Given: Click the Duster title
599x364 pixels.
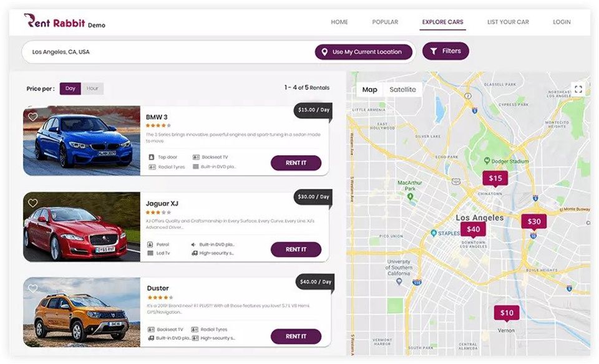Looking at the screenshot, I should (x=158, y=288).
